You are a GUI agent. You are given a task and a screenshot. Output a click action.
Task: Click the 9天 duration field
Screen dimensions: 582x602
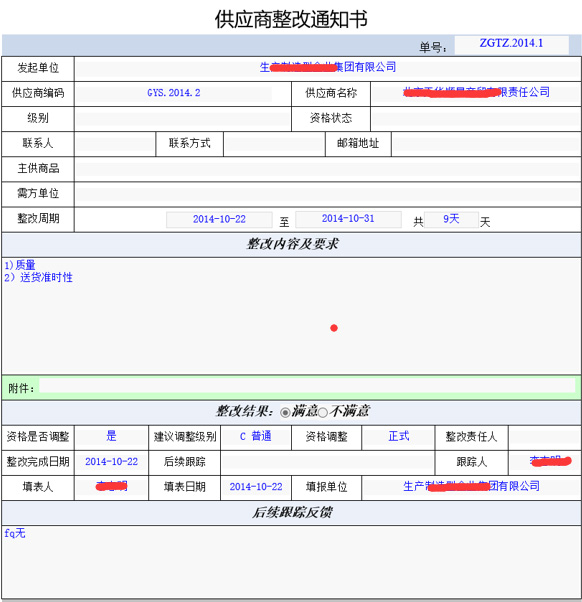451,219
